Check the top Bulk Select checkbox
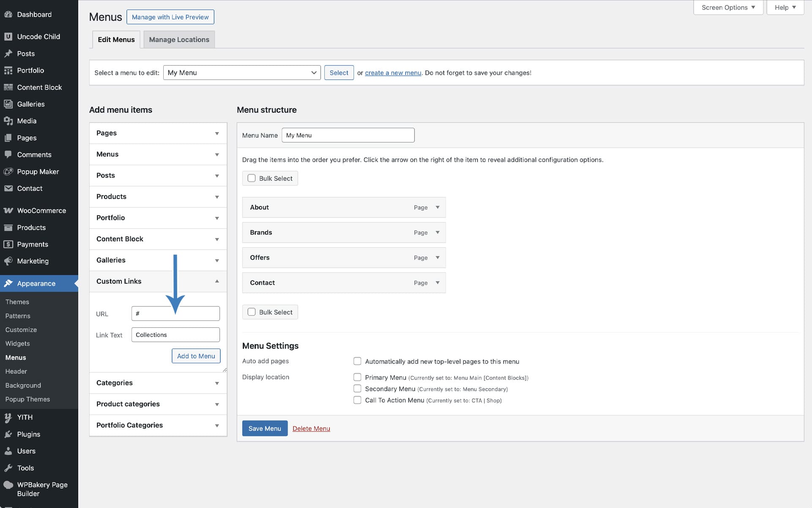Image resolution: width=812 pixels, height=508 pixels. point(252,178)
